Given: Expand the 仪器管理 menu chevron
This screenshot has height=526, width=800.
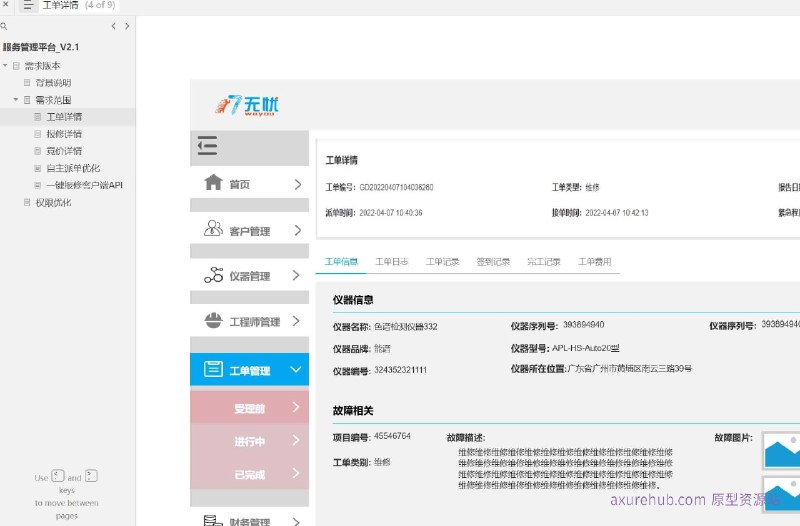Looking at the screenshot, I should pyautogui.click(x=296, y=275).
